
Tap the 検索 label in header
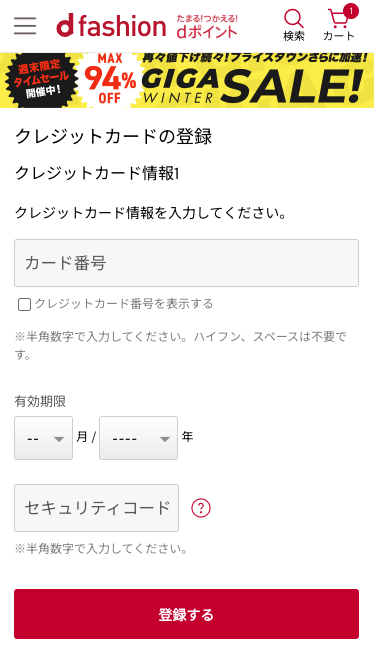point(294,36)
